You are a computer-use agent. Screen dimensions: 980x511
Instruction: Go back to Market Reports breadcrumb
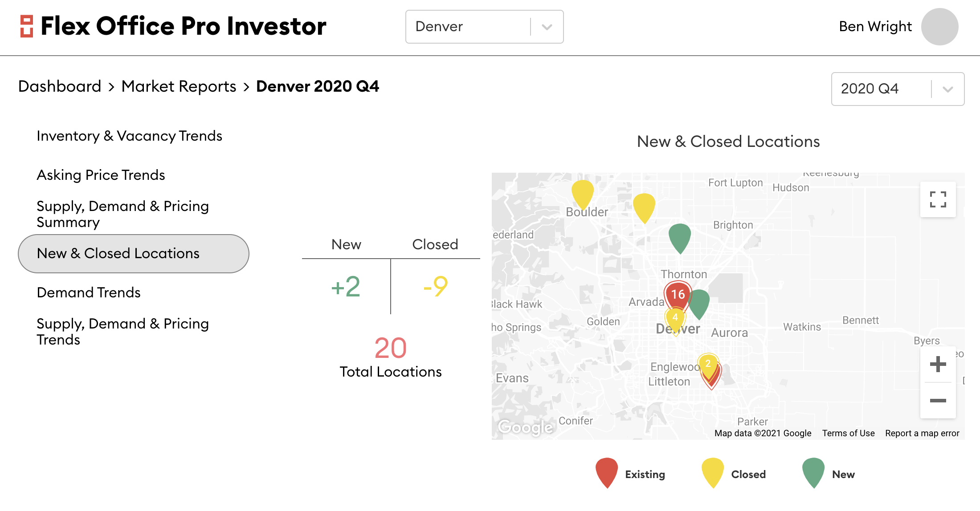(x=179, y=86)
